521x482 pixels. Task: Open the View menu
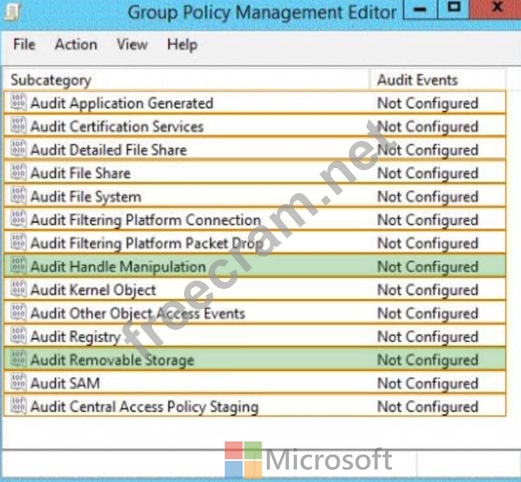click(132, 44)
